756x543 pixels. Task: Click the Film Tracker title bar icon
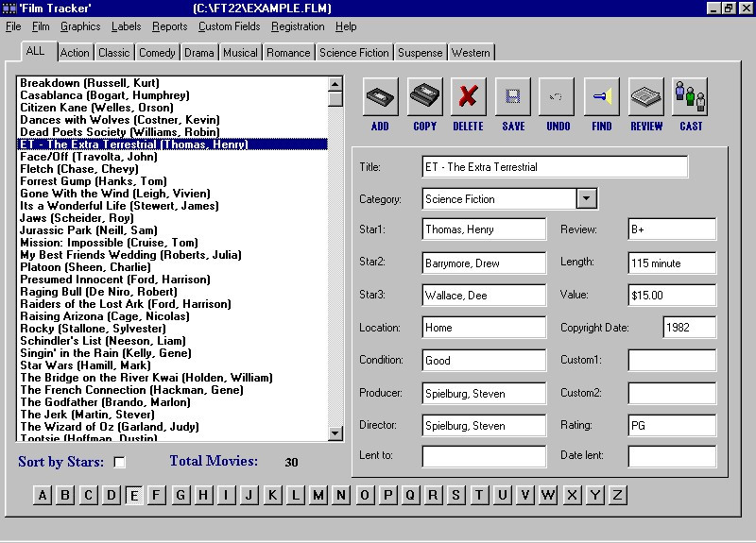(9, 8)
